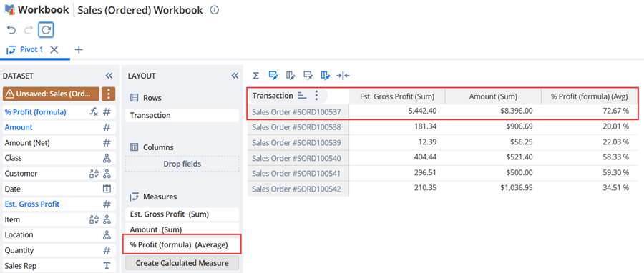Click the fit column width icon
The width and height of the screenshot is (644, 273).
(343, 76)
